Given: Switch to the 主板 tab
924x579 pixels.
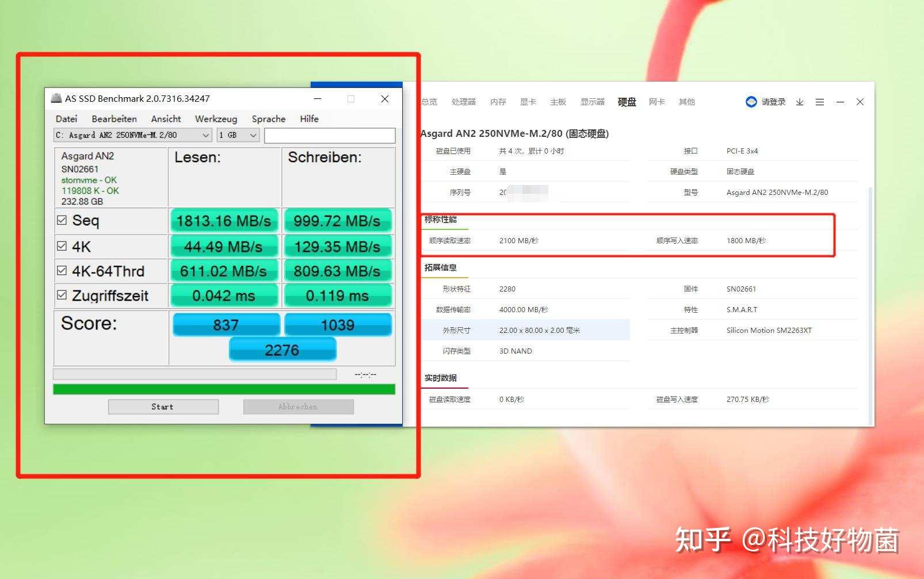Looking at the screenshot, I should click(x=558, y=102).
